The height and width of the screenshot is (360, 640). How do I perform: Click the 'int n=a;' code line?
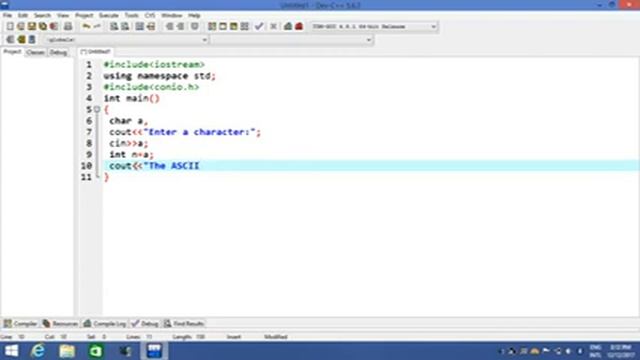coord(131,155)
